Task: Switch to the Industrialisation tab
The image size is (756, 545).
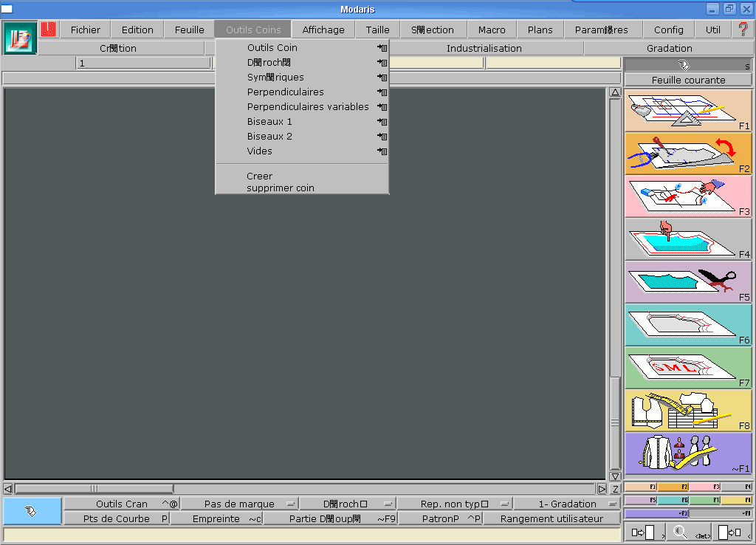Action: [484, 48]
